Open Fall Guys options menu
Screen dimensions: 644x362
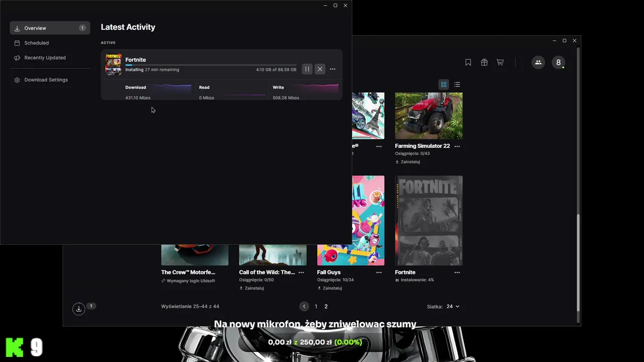[379, 273]
